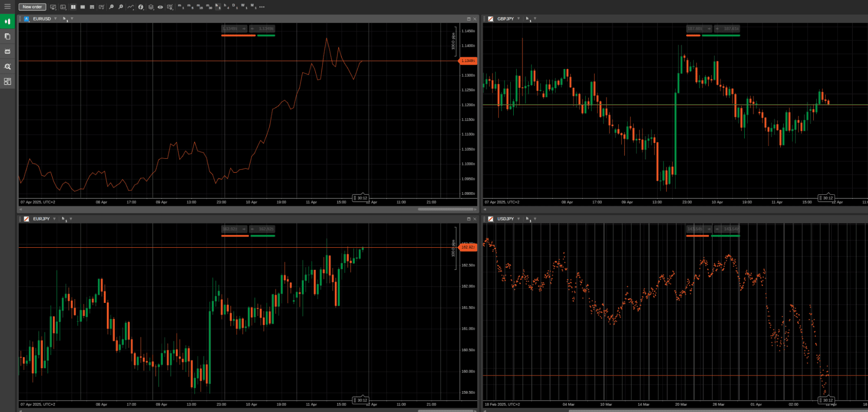Click the GBPJPY quick buy price button

point(727,29)
